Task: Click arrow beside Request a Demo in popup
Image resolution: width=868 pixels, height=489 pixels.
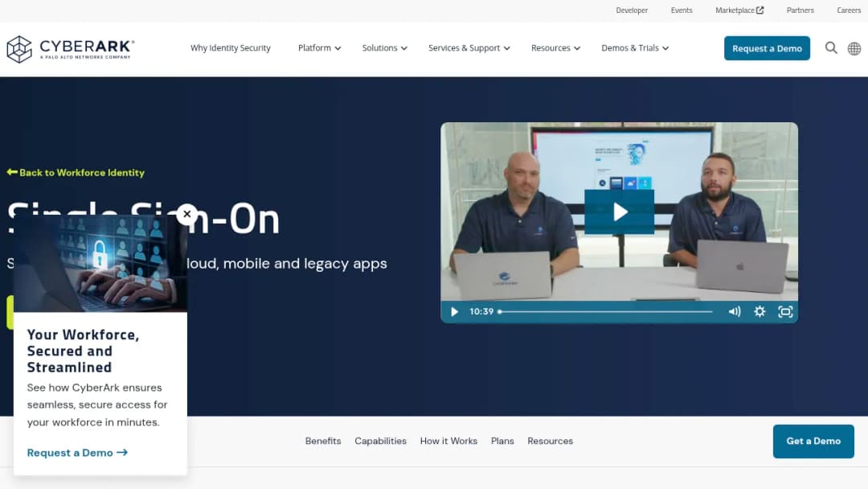Action: tap(122, 453)
